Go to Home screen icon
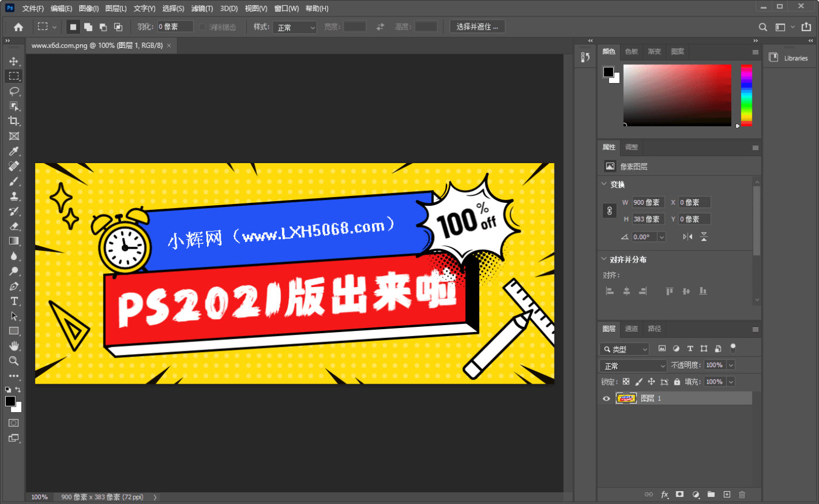Image resolution: width=819 pixels, height=504 pixels. pyautogui.click(x=18, y=27)
